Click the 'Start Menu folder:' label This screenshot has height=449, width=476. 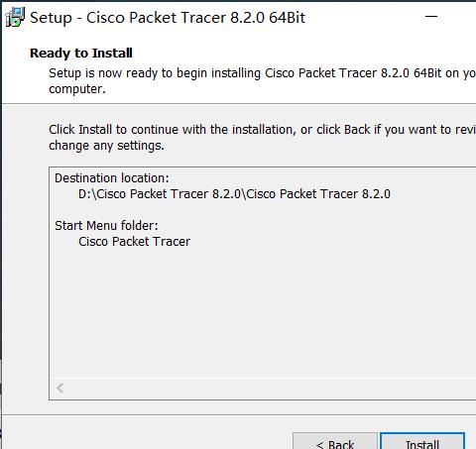(106, 226)
